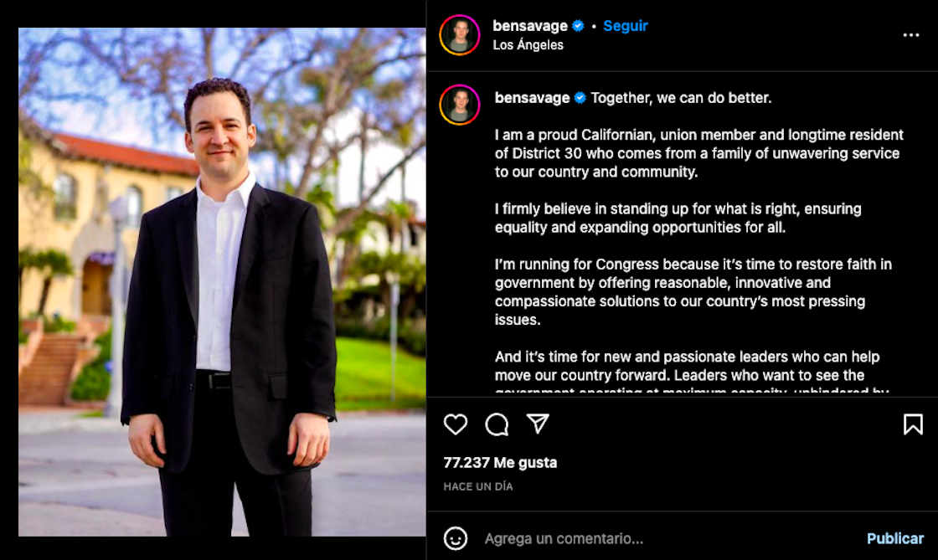
Task: Click the verified badge in header
Action: pos(578,26)
